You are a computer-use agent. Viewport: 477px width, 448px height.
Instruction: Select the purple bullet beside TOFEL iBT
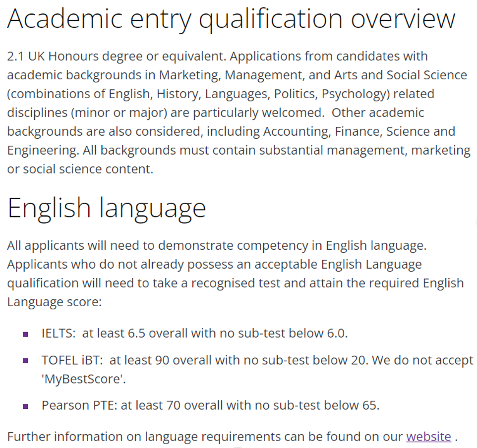click(26, 361)
